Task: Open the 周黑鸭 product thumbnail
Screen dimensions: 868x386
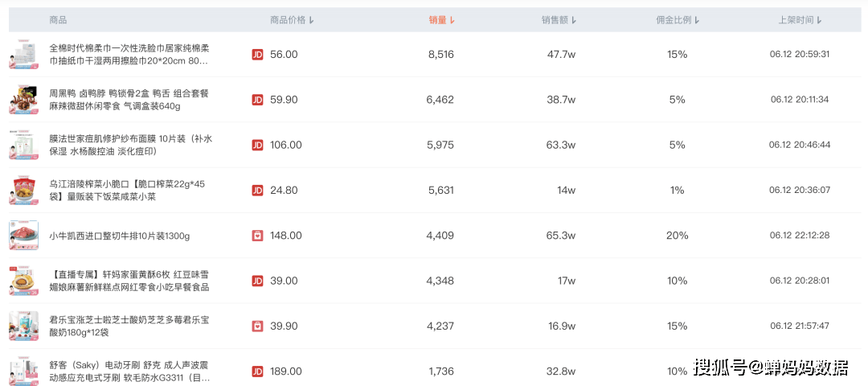Action: pos(24,100)
